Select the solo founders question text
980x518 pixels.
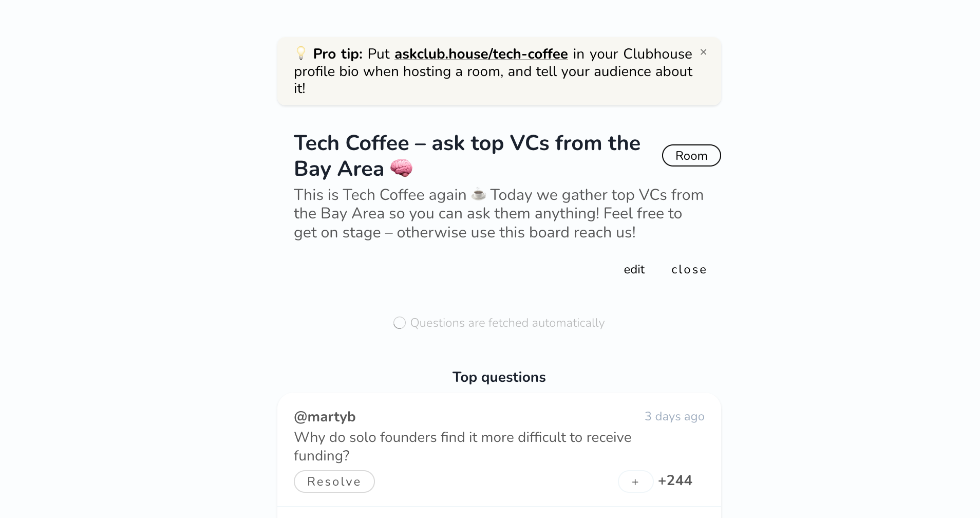[x=462, y=446]
